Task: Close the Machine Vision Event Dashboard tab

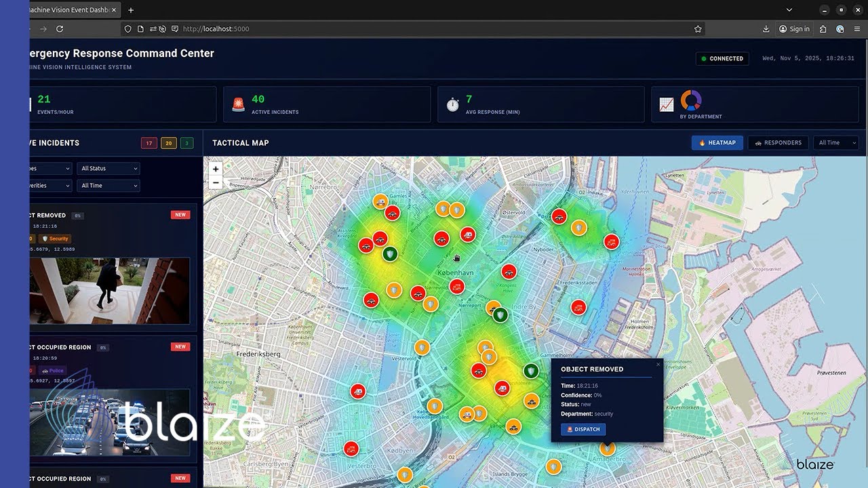Action: click(114, 10)
